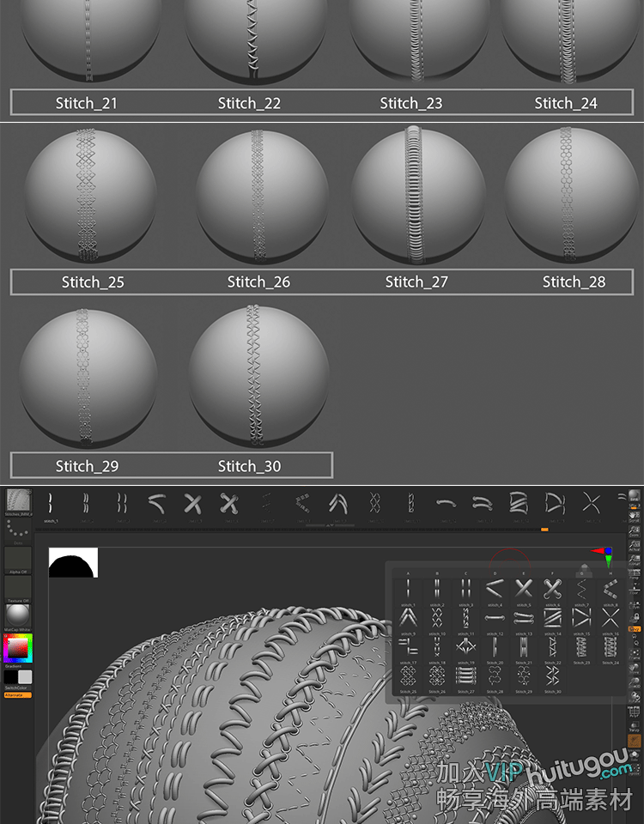Viewport: 644px width, 824px height.
Task: Filter brush popup by letter H
Action: tap(611, 573)
